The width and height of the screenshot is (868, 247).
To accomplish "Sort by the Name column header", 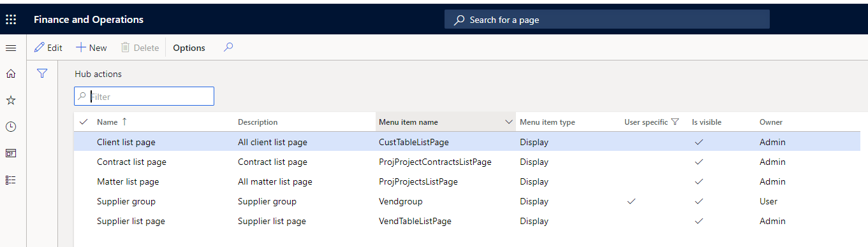I will click(x=107, y=122).
